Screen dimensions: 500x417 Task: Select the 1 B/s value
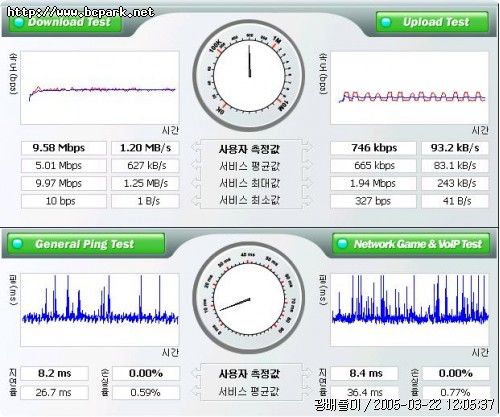pyautogui.click(x=145, y=201)
